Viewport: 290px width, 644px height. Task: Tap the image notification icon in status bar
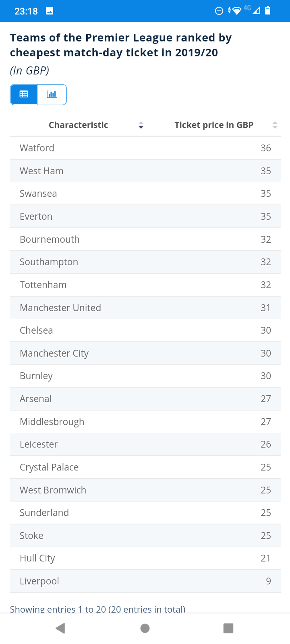[x=50, y=11]
